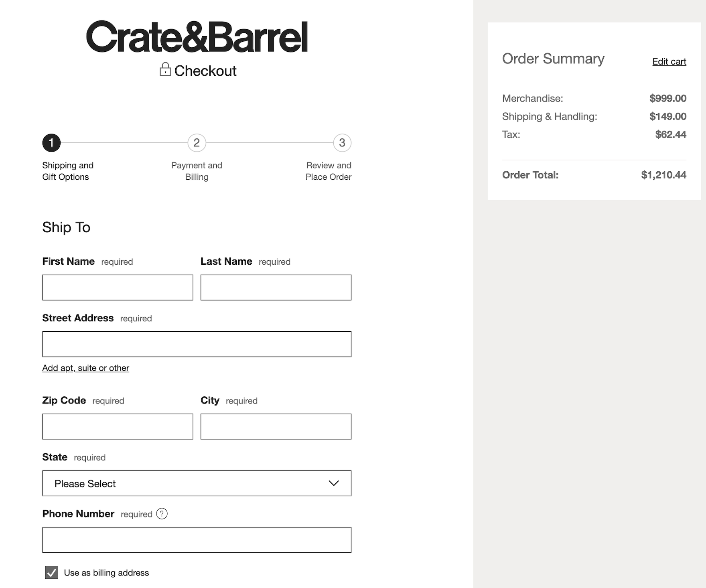Click the State dropdown chevron arrow
This screenshot has height=588, width=706.
tap(333, 483)
